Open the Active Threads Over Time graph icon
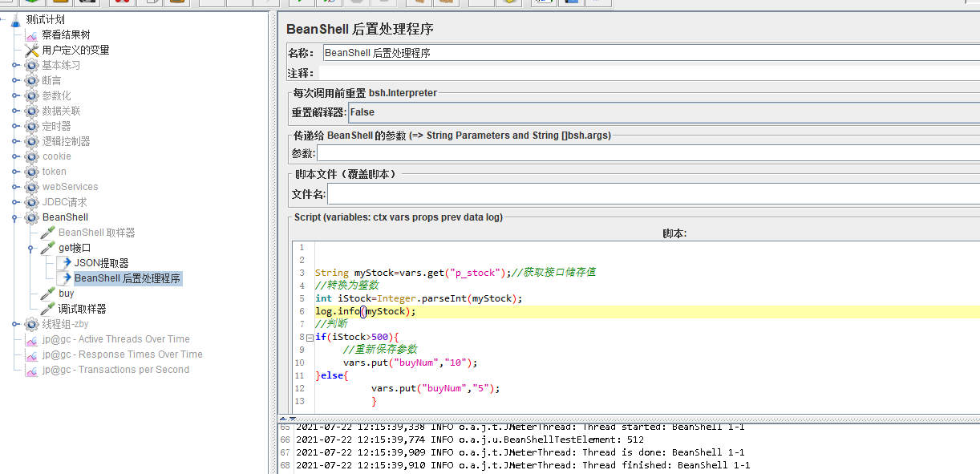 pos(31,339)
